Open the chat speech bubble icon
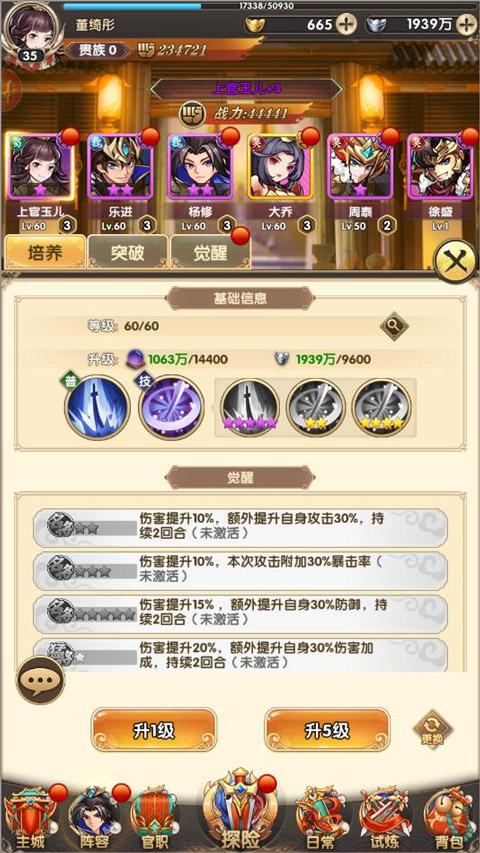This screenshot has height=853, width=480. click(40, 680)
